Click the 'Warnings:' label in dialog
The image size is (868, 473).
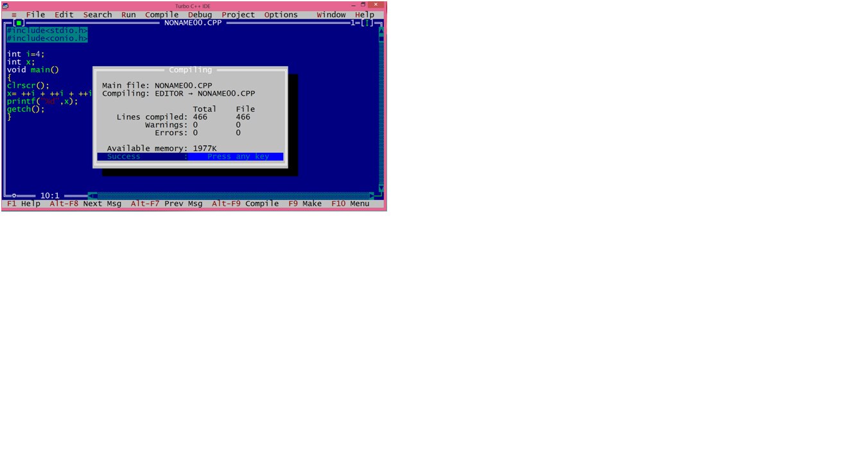pyautogui.click(x=166, y=125)
